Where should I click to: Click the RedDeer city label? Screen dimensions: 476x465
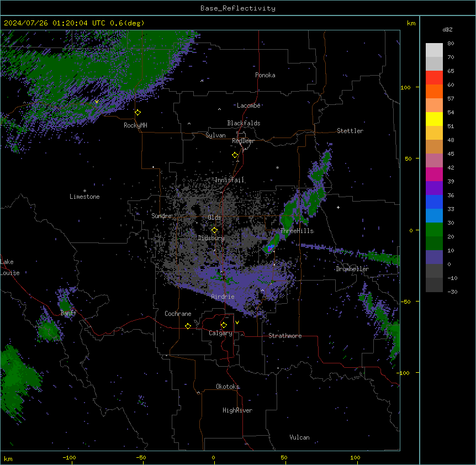[243, 141]
